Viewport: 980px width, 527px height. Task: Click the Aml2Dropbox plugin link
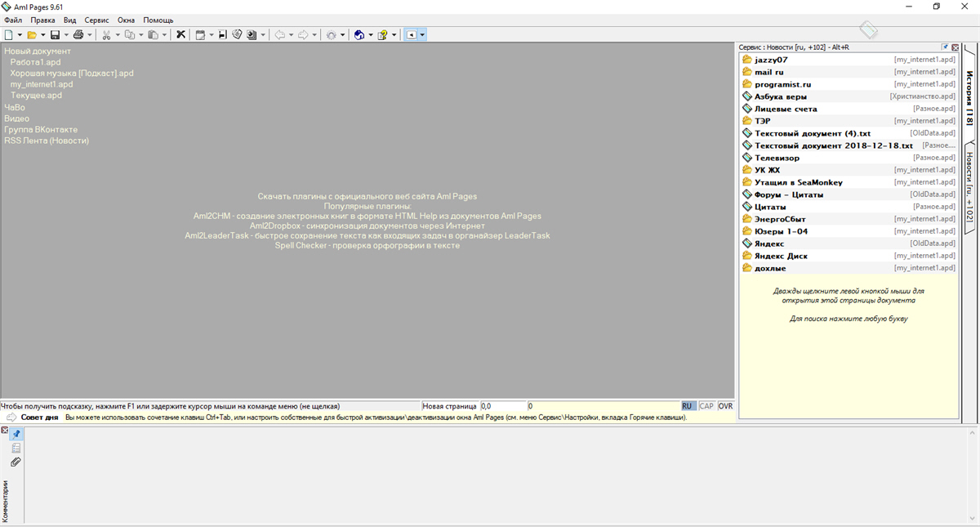click(x=367, y=226)
